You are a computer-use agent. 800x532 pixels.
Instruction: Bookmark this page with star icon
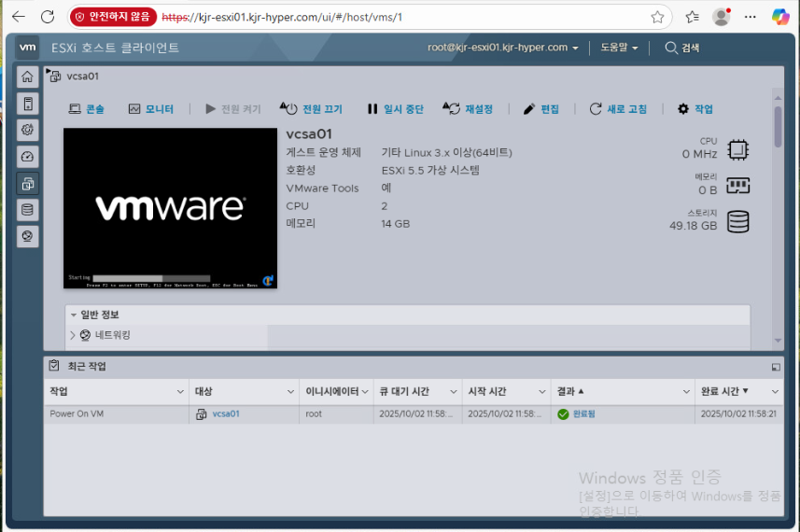657,17
